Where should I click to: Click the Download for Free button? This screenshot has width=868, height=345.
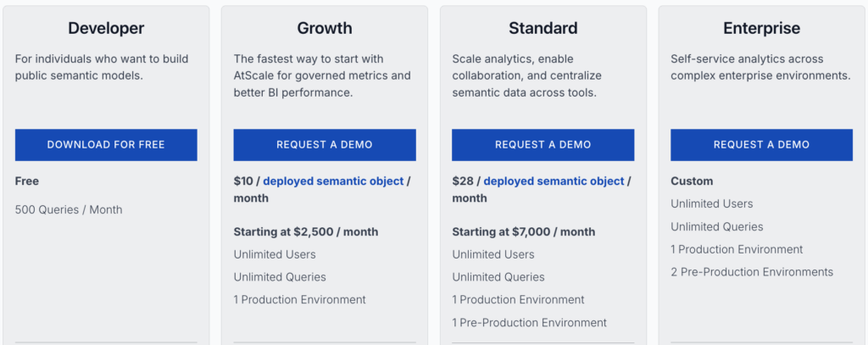(x=106, y=145)
